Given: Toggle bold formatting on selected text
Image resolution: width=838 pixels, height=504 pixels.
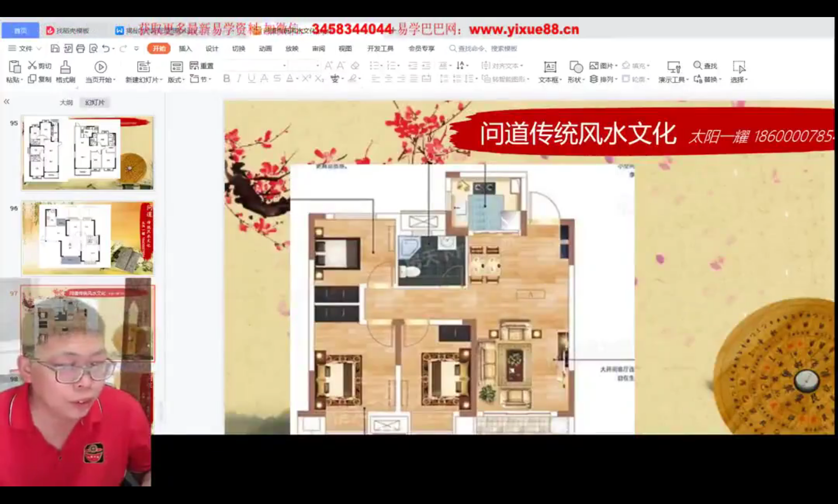Looking at the screenshot, I should coord(226,79).
